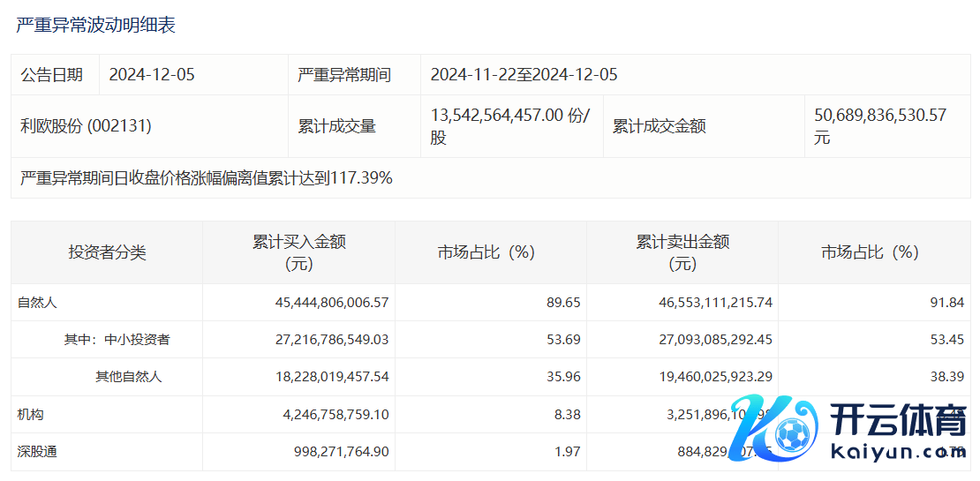The image size is (980, 481).
Task: Click the stock name 利欧股份 (002131)
Action: pyautogui.click(x=86, y=126)
